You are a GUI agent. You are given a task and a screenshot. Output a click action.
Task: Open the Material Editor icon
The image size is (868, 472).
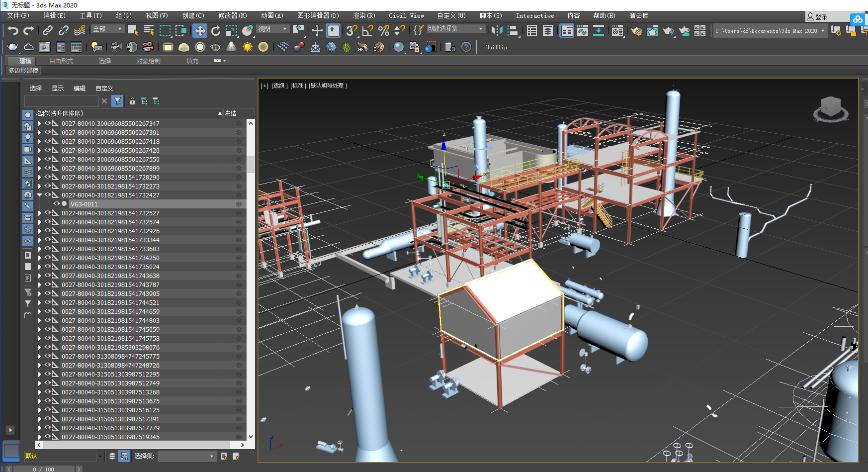click(617, 30)
